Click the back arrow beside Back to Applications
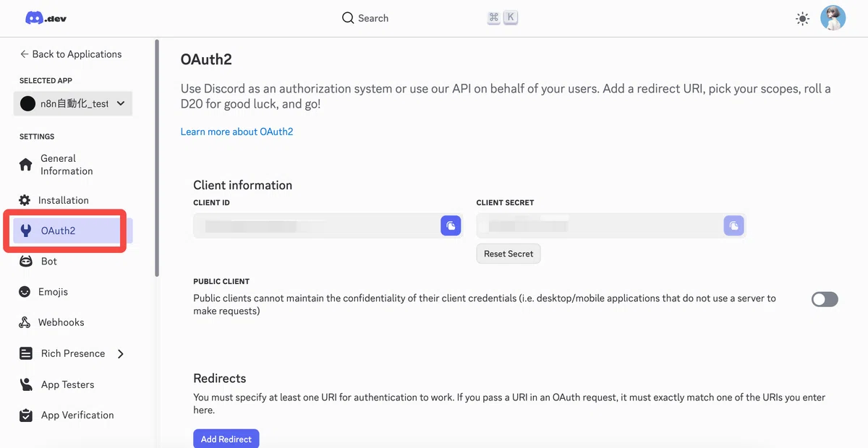Screen dimensions: 868x448 point(24,54)
